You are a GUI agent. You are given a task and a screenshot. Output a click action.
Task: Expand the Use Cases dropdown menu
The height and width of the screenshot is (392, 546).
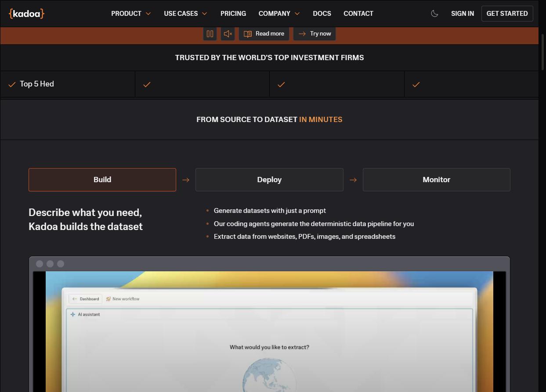click(x=185, y=14)
